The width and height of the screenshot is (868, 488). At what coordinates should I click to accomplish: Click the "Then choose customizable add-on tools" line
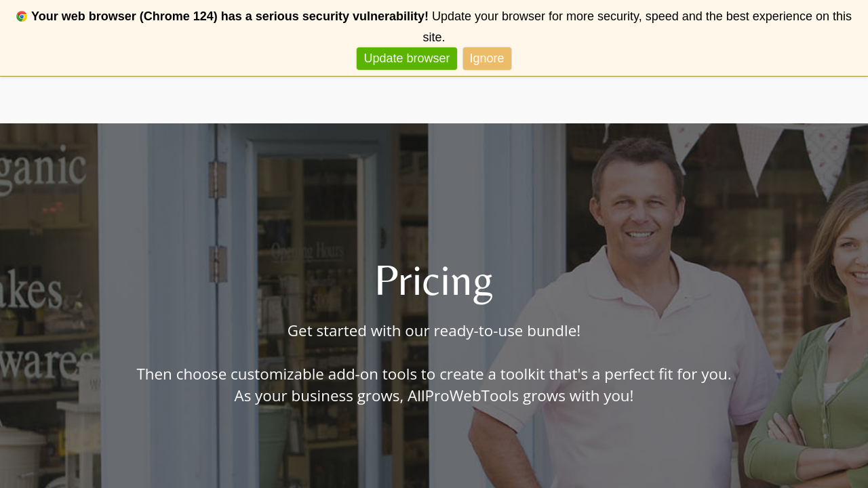434,374
